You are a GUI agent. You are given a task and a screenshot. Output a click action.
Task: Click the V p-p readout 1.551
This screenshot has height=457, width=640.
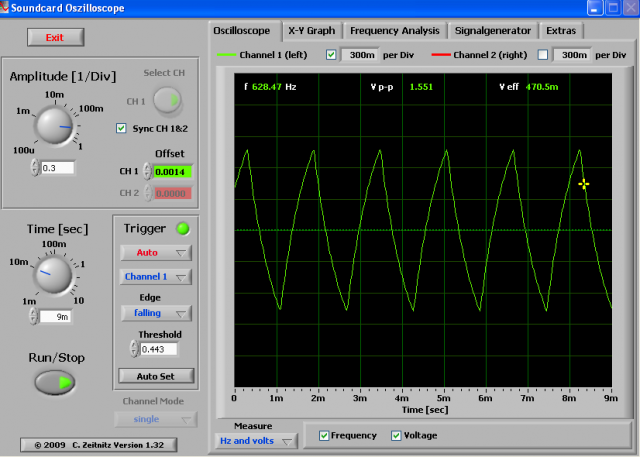[x=421, y=87]
